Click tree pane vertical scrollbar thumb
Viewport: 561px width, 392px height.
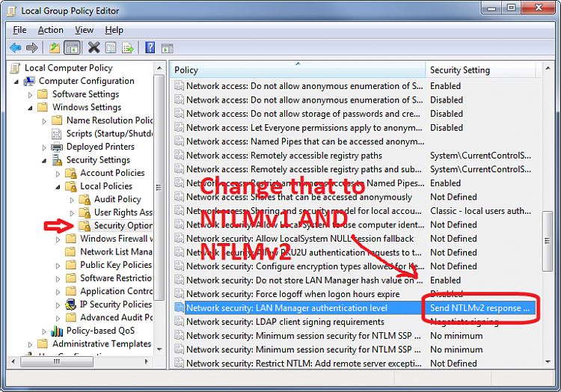coord(159,188)
